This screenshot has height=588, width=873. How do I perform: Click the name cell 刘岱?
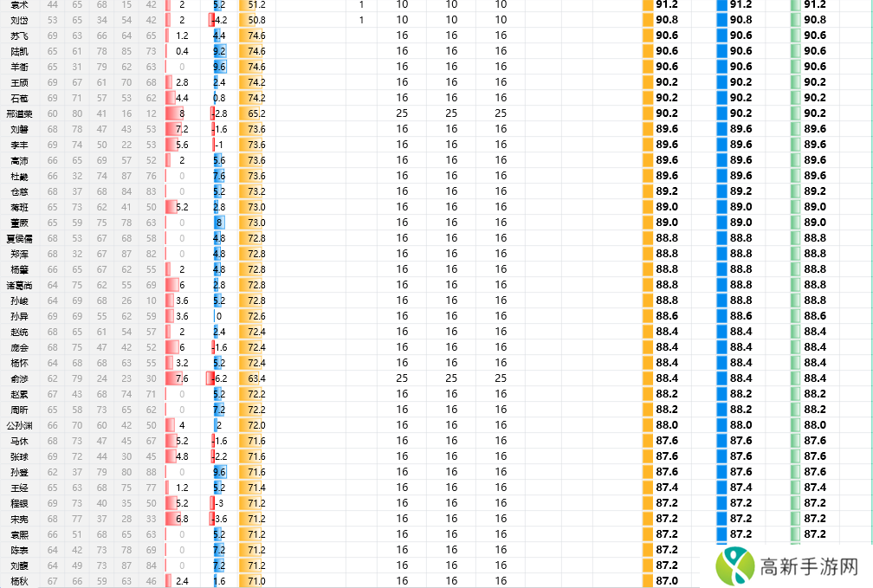click(19, 20)
